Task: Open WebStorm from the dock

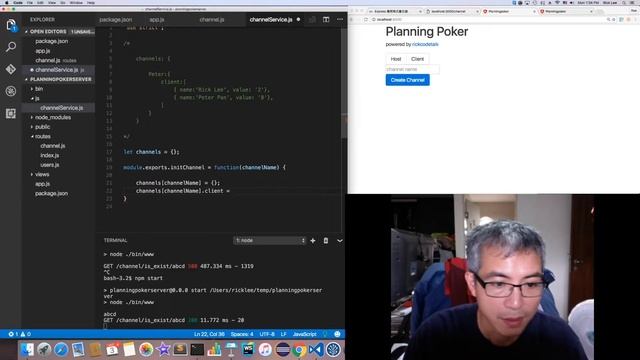Action: click(248, 349)
